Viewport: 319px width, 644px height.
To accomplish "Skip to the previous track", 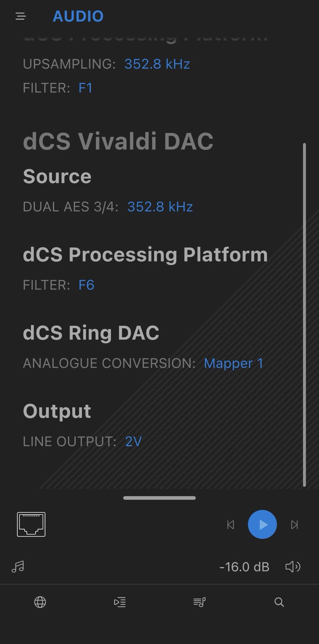I will [x=231, y=525].
